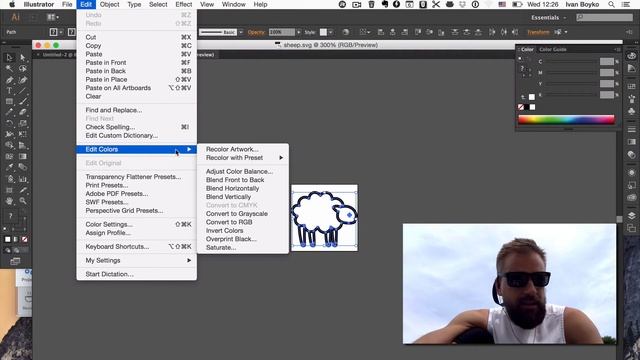The image size is (640, 360).
Task: Open the Layers panel dock icon
Action: point(631,216)
